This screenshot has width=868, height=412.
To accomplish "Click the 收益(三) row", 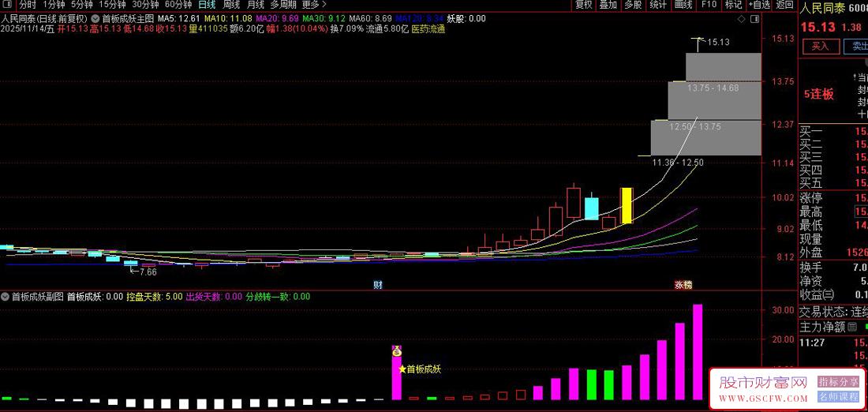I will 834,294.
